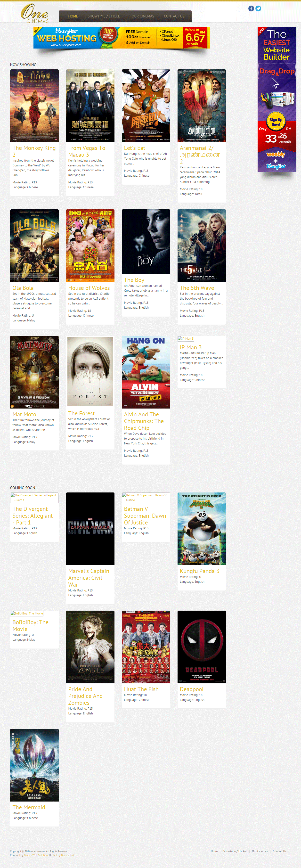This screenshot has width=301, height=868.
Task: Click the broken IP Man 3 image
Action: tap(186, 339)
